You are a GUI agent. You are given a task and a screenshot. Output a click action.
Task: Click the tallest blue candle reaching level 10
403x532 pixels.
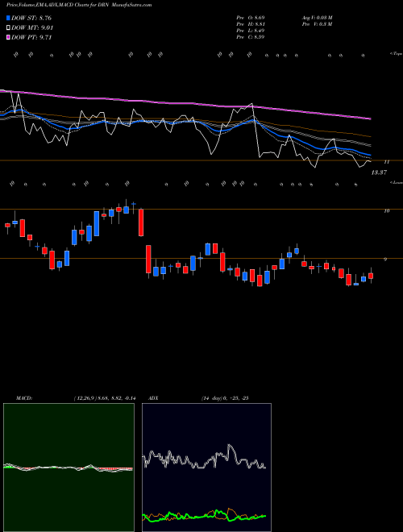pyautogui.click(x=97, y=224)
